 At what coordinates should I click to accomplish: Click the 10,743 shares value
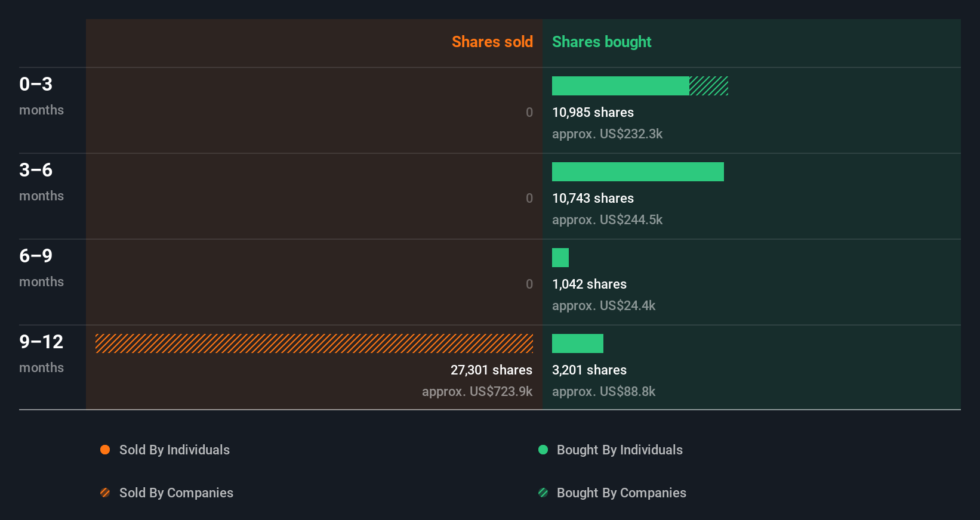click(x=593, y=198)
